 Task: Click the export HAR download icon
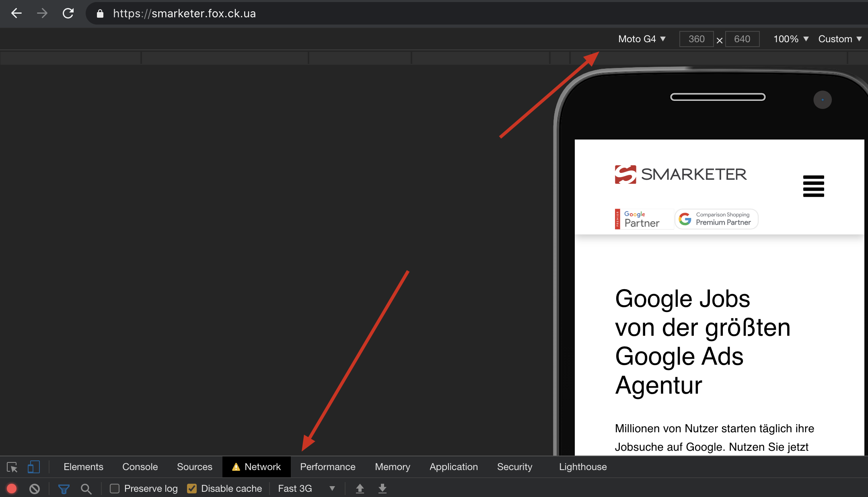[383, 489]
